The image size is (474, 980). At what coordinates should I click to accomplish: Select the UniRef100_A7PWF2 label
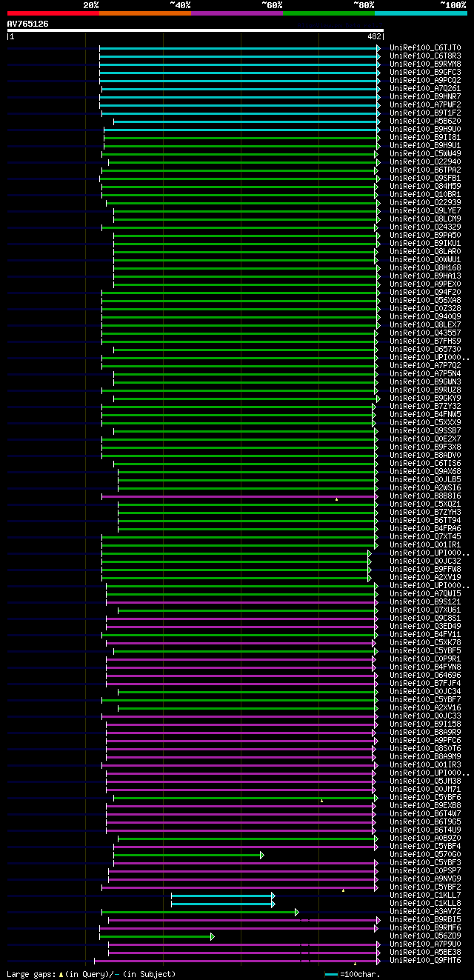426,105
